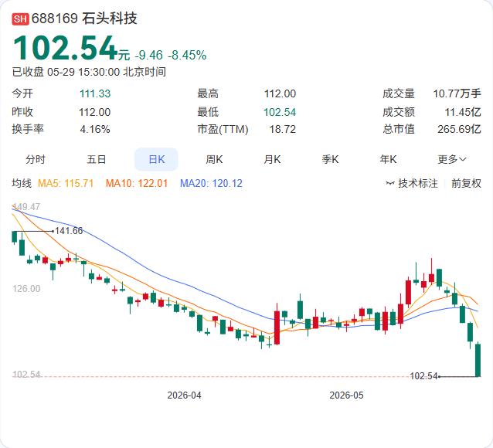Click the 今开 value 111.33
This screenshot has height=448, width=493.
click(95, 93)
